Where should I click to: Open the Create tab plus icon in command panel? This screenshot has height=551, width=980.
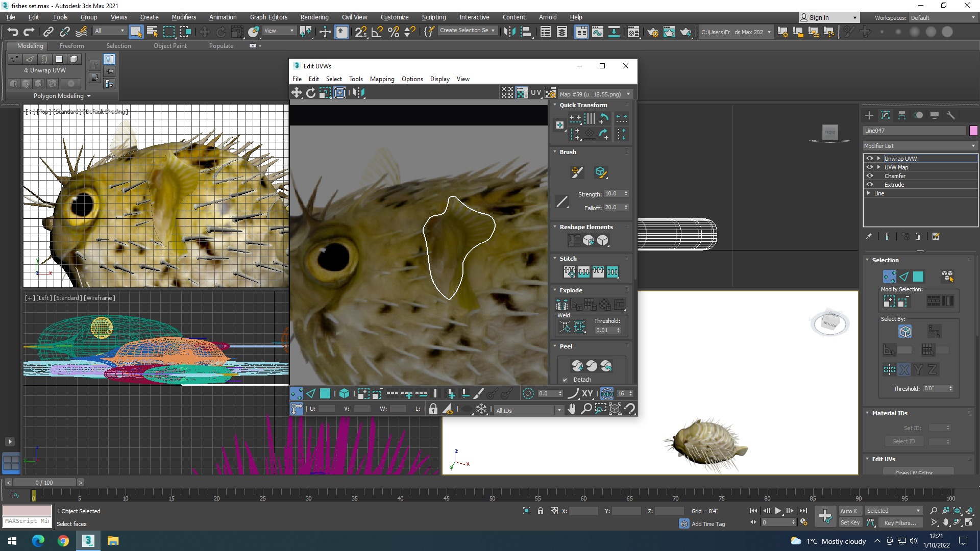[x=869, y=115]
